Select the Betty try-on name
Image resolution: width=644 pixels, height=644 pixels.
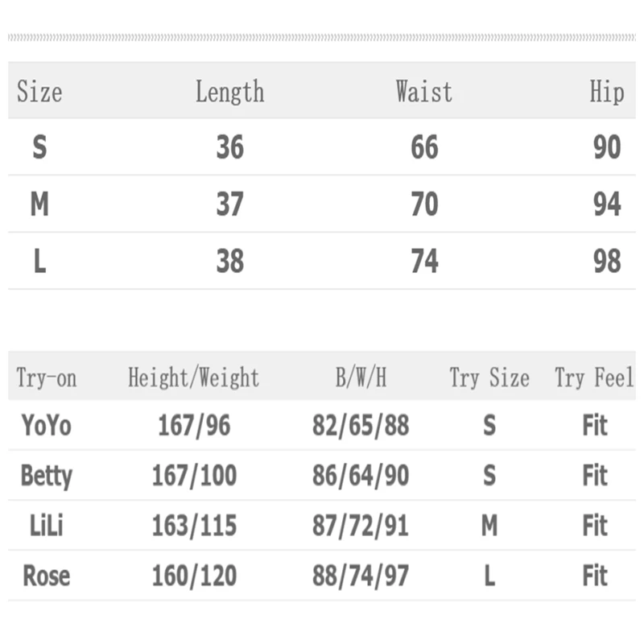pyautogui.click(x=46, y=476)
